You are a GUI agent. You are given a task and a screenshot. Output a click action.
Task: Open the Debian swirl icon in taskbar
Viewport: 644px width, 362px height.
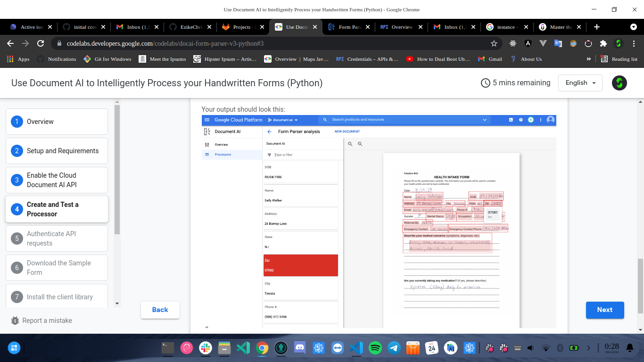pos(187,348)
